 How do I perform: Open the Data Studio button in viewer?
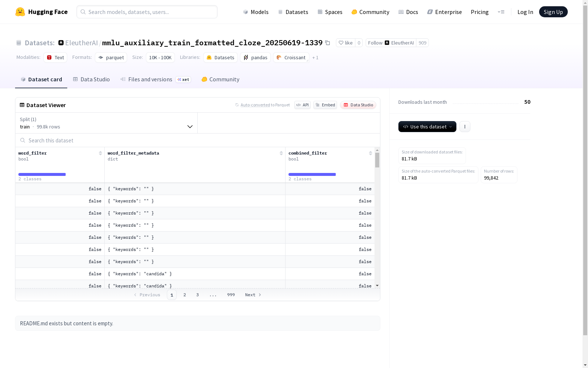358,105
